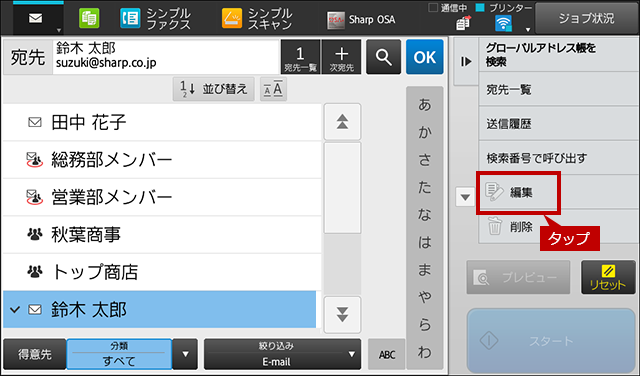Select トップ商店 entry
Viewport: 640px width, 376px height.
[162, 272]
